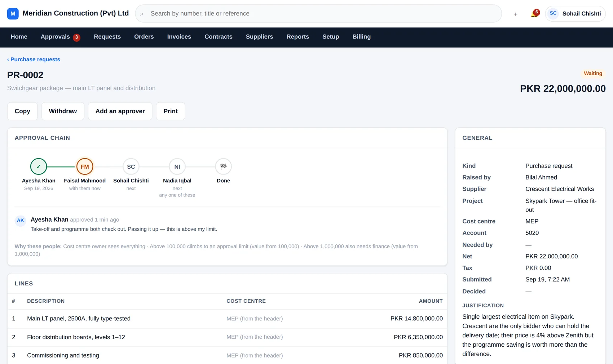Select the Floor distribution boards line
Screen dimensions: 613x364
point(227,337)
